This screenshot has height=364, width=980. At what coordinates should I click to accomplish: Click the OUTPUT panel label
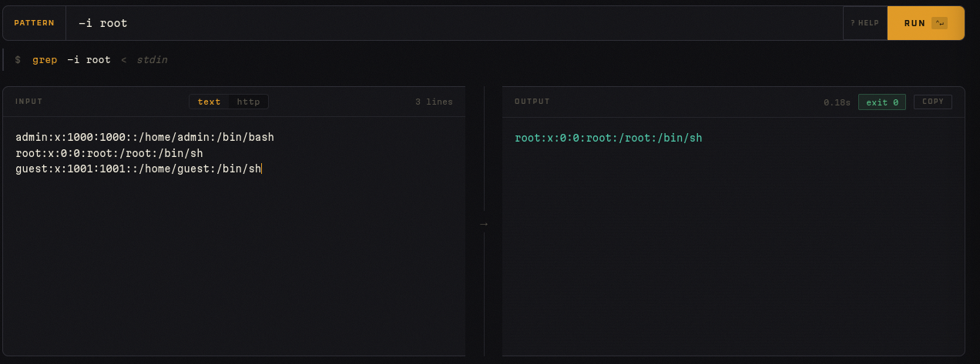[x=532, y=102]
